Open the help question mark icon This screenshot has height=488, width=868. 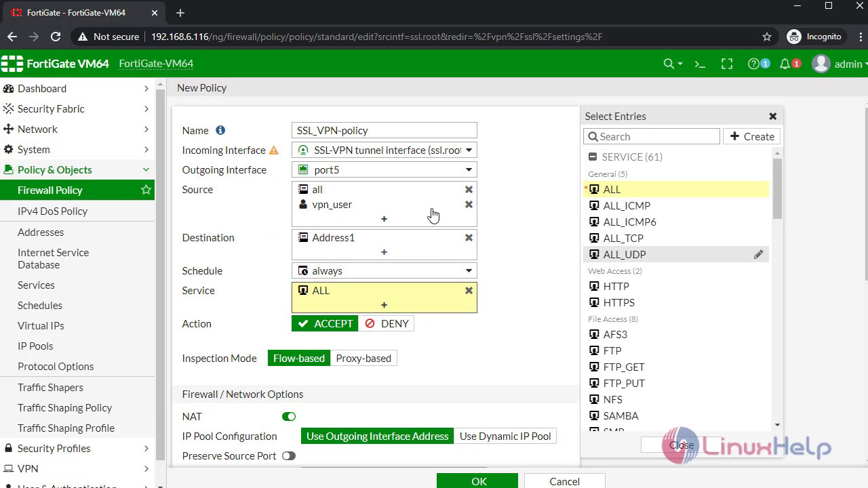click(753, 64)
